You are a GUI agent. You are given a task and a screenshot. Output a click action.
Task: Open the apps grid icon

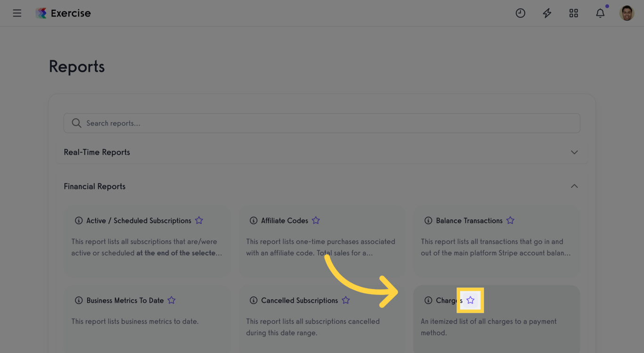click(x=573, y=13)
